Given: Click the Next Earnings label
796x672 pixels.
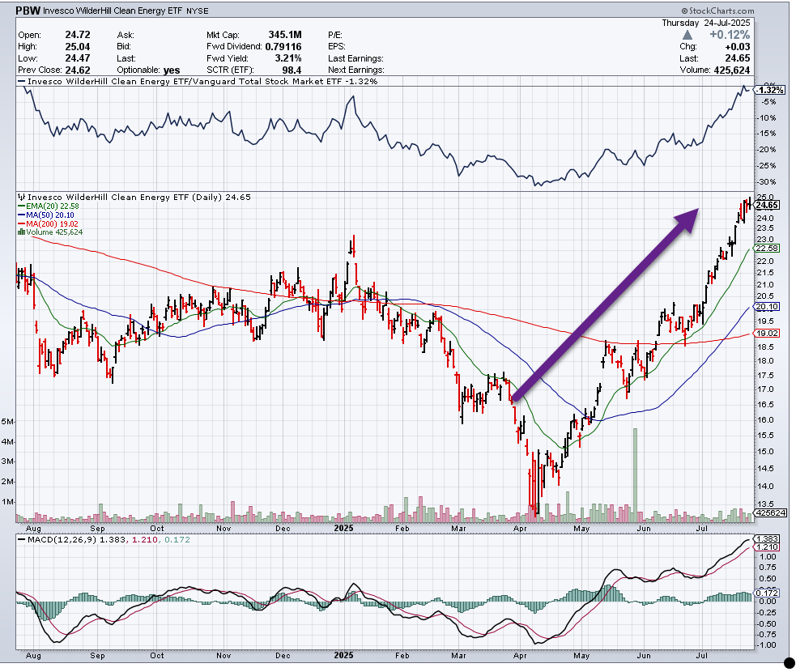Looking at the screenshot, I should 356,70.
